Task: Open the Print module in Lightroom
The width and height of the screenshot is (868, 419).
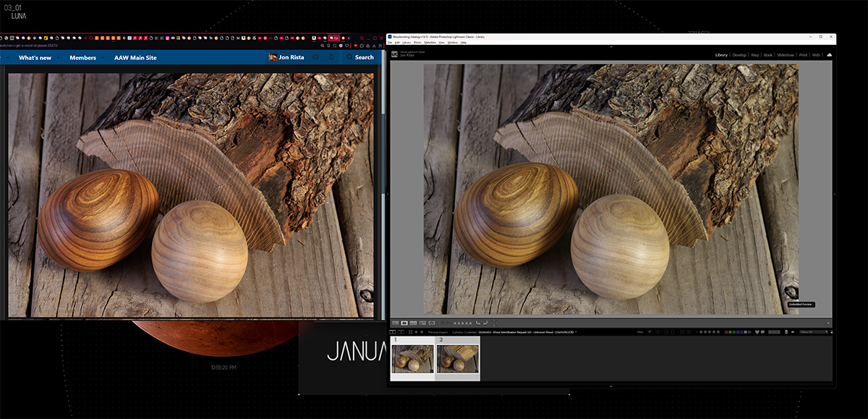Action: point(804,55)
